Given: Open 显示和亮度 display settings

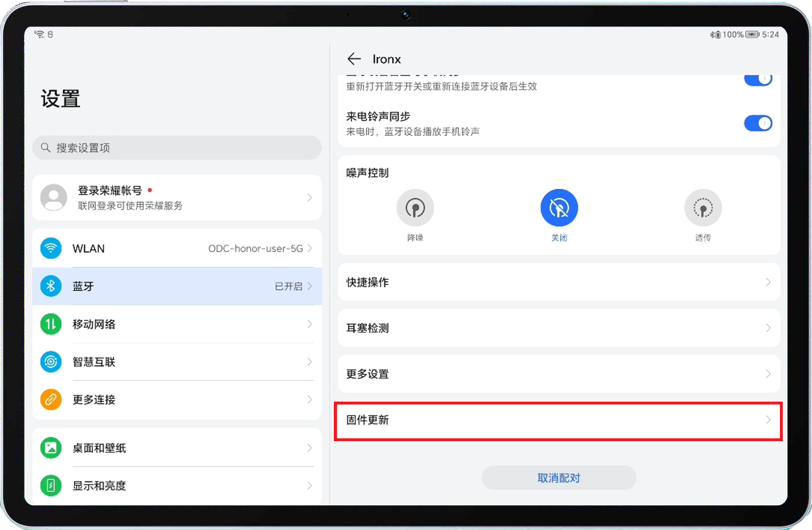Looking at the screenshot, I should pyautogui.click(x=178, y=485).
